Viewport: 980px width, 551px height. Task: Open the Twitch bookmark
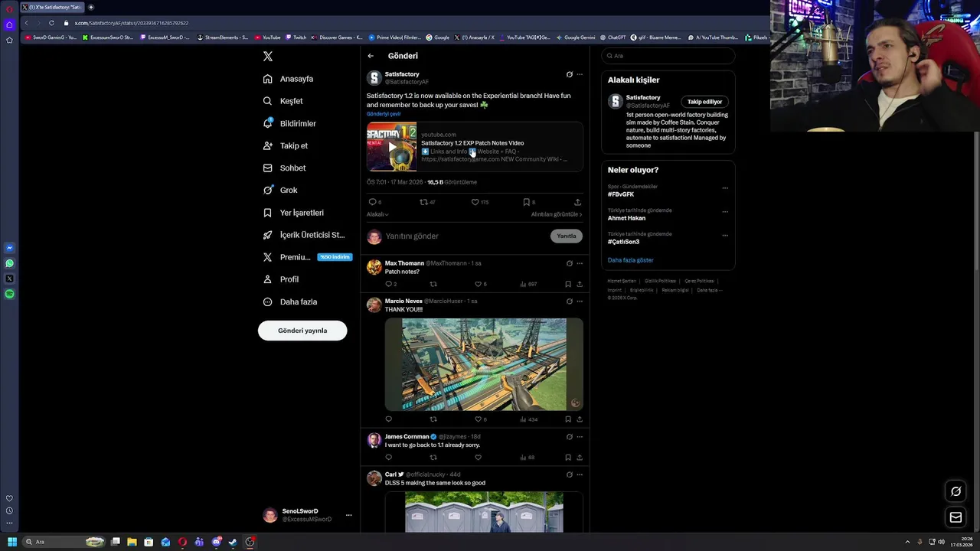pyautogui.click(x=296, y=37)
